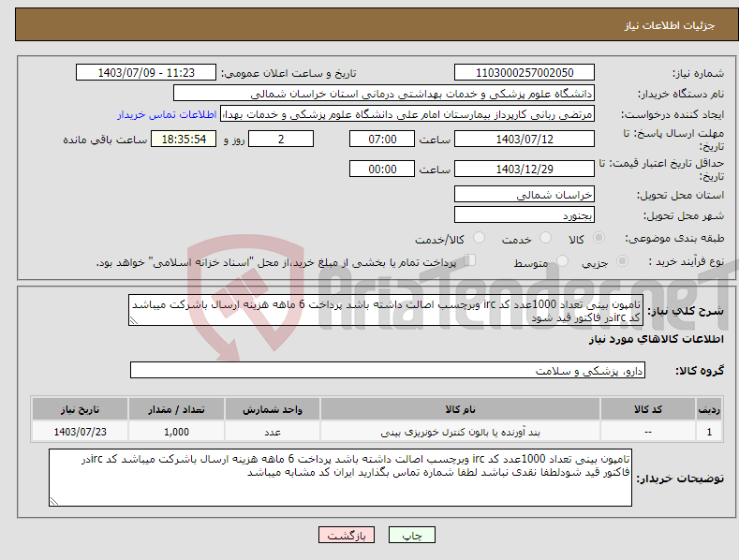This screenshot has width=739, height=560.
Task: Click the کد کالا column header
Action: tap(648, 409)
